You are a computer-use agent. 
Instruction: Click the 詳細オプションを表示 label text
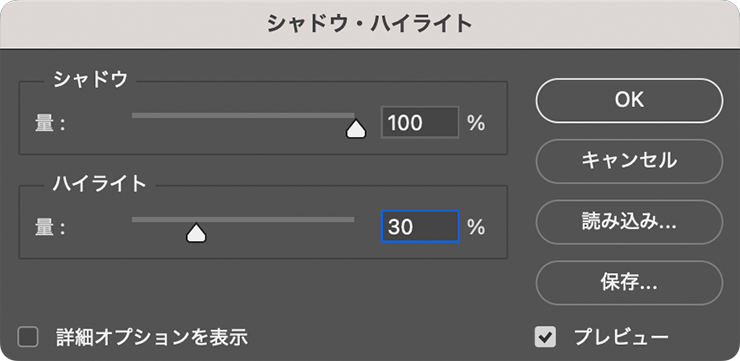tap(152, 337)
